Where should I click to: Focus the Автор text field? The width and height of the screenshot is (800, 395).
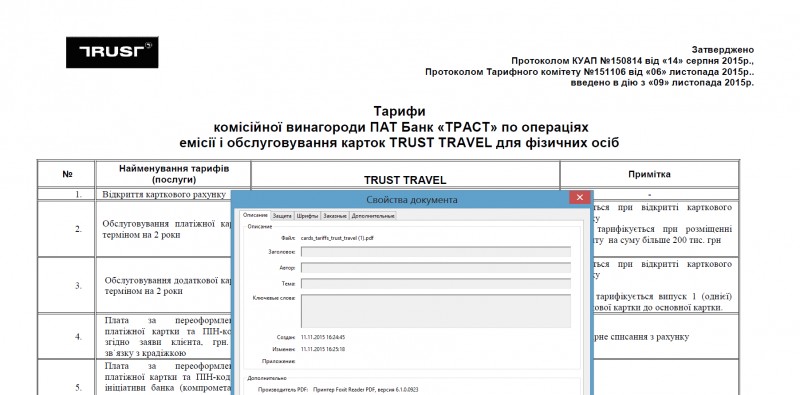(436, 267)
